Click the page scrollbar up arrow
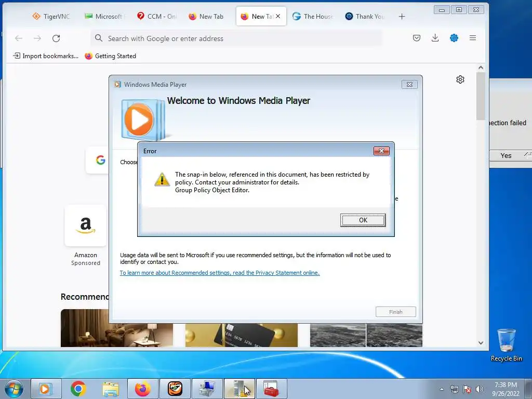 coord(481,68)
